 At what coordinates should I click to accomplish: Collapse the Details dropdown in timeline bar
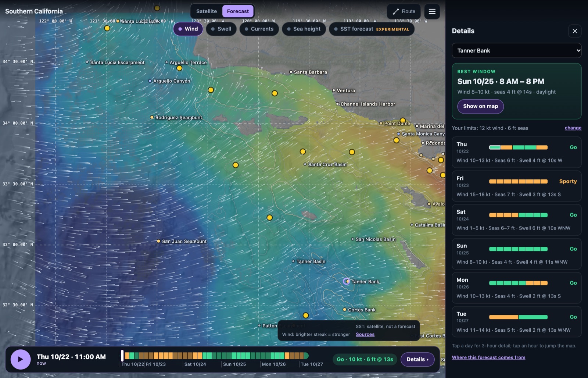coord(417,359)
